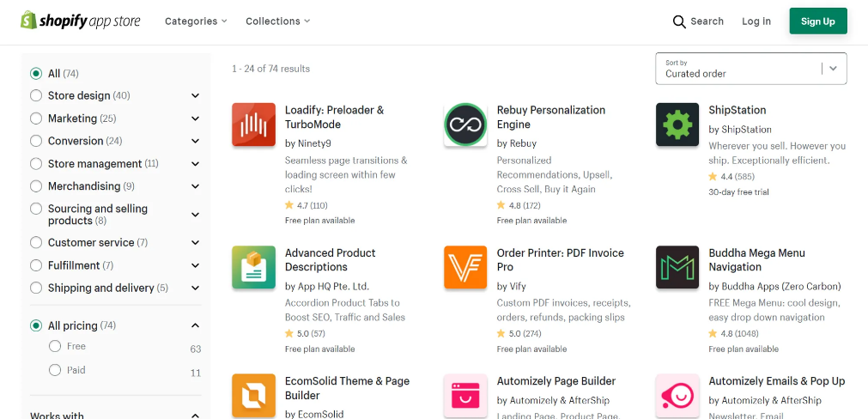Click the ShipStation gear app icon
868x419 pixels.
click(677, 124)
